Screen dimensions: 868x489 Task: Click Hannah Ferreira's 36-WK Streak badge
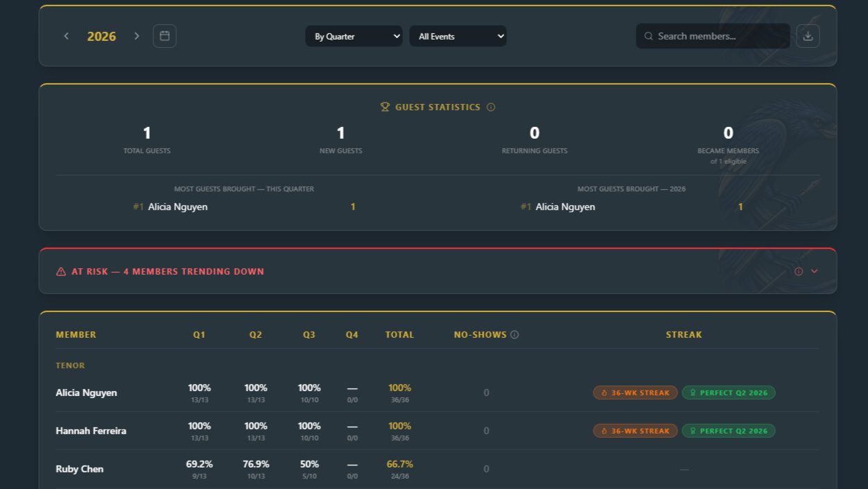[x=635, y=431]
